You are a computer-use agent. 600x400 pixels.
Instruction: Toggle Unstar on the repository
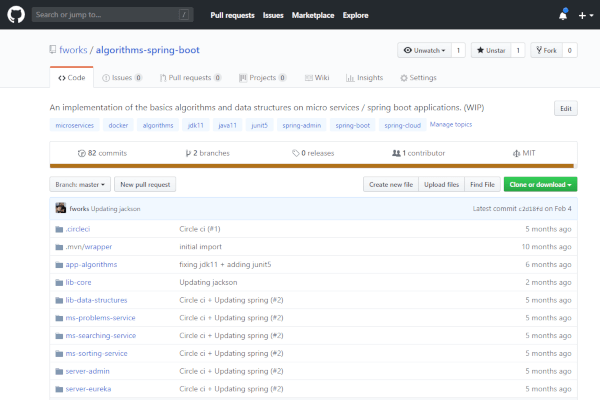click(x=491, y=50)
